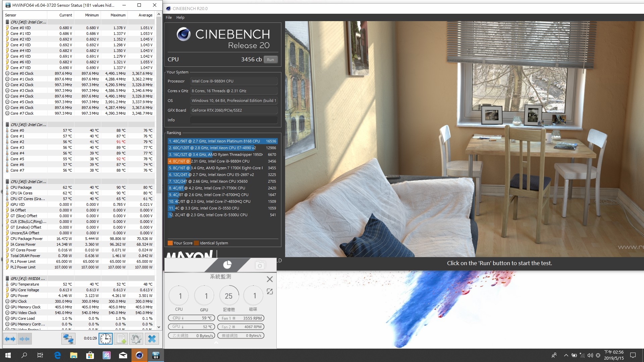Select the CPU Package Power sensor row

pyautogui.click(x=79, y=239)
